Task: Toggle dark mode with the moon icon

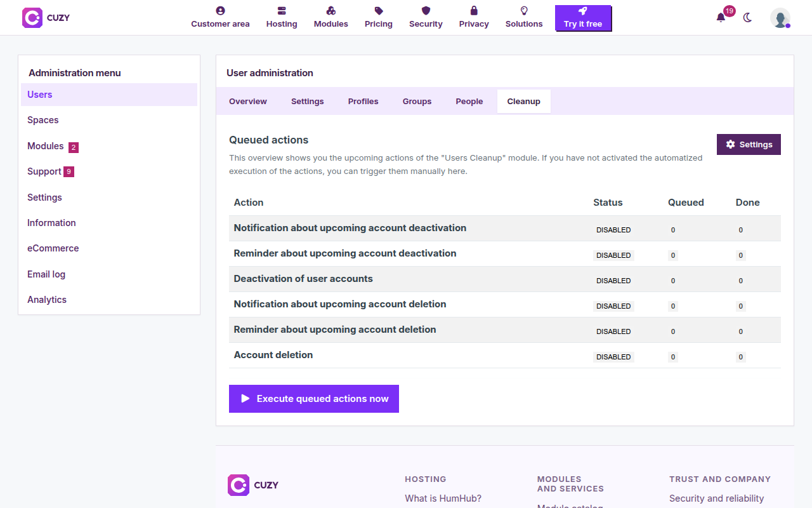Action: [747, 18]
